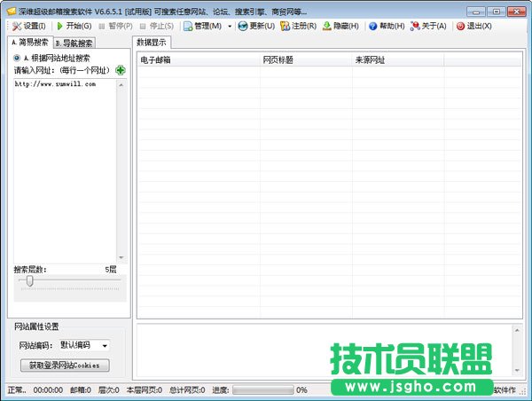Click into the URL list text area
The height and width of the screenshot is (401, 532).
65,170
